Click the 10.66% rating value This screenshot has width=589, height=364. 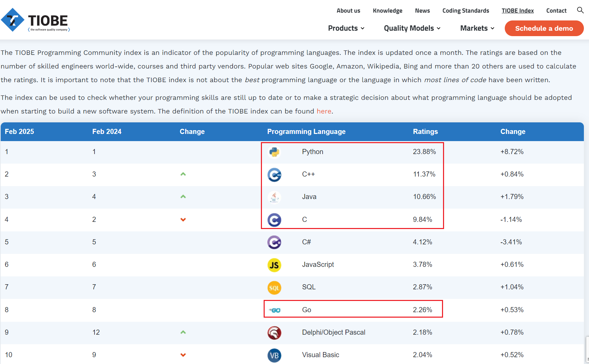click(424, 197)
